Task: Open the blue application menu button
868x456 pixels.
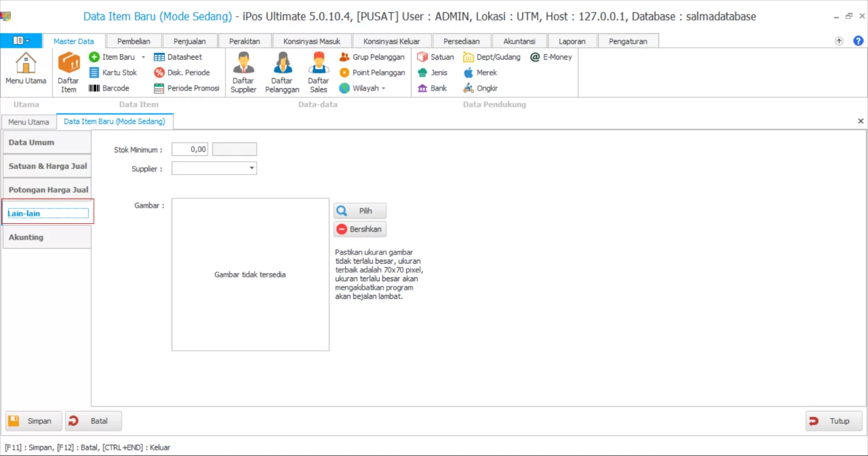Action: pyautogui.click(x=21, y=41)
